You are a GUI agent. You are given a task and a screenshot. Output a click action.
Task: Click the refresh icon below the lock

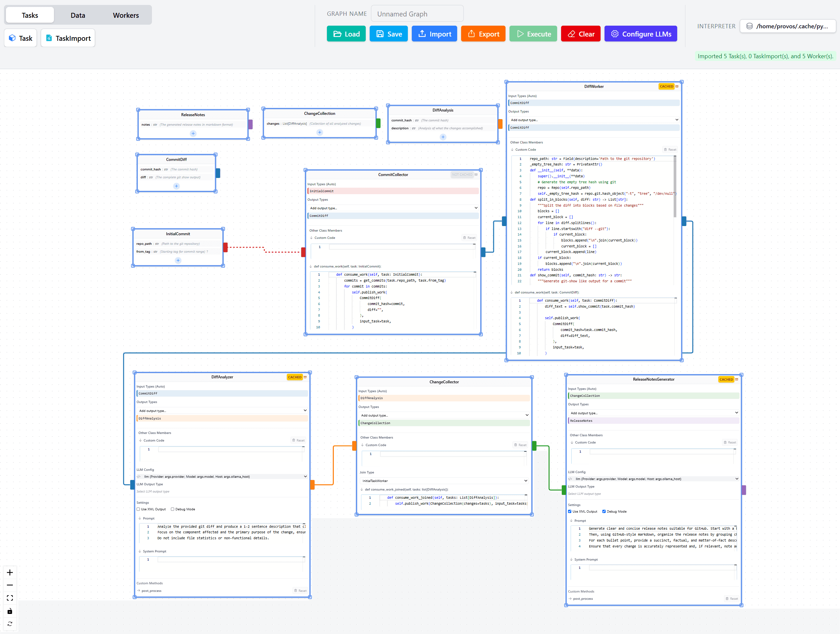(10, 623)
